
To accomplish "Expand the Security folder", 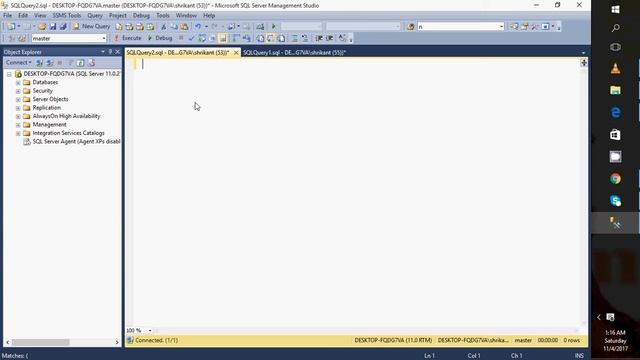I will click(18, 91).
